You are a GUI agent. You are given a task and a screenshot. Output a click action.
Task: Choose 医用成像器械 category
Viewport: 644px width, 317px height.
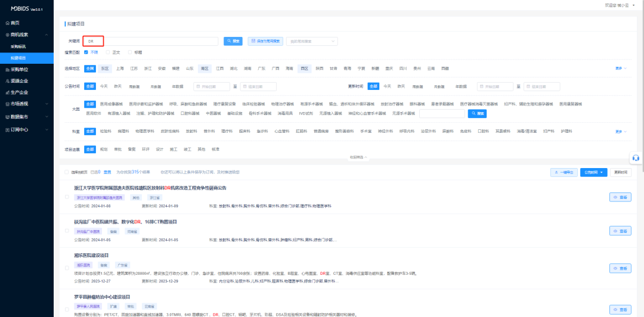pos(111,104)
